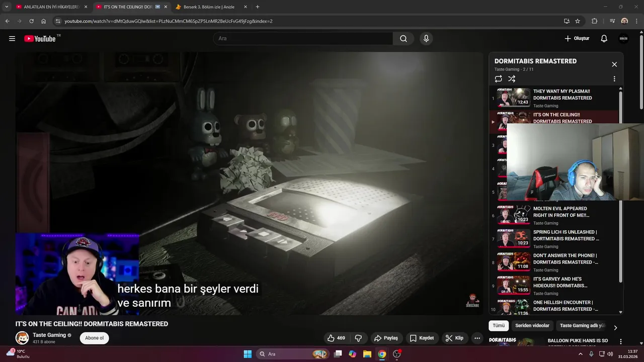644x362 pixels.
Task: Click the search magnifier button
Action: [x=404, y=39]
